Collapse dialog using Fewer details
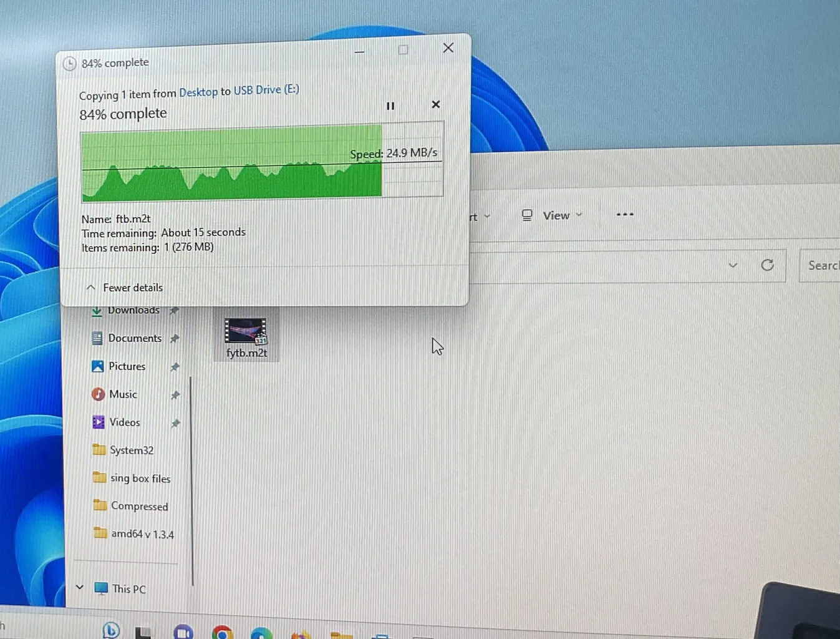The width and height of the screenshot is (840, 639). (x=125, y=287)
